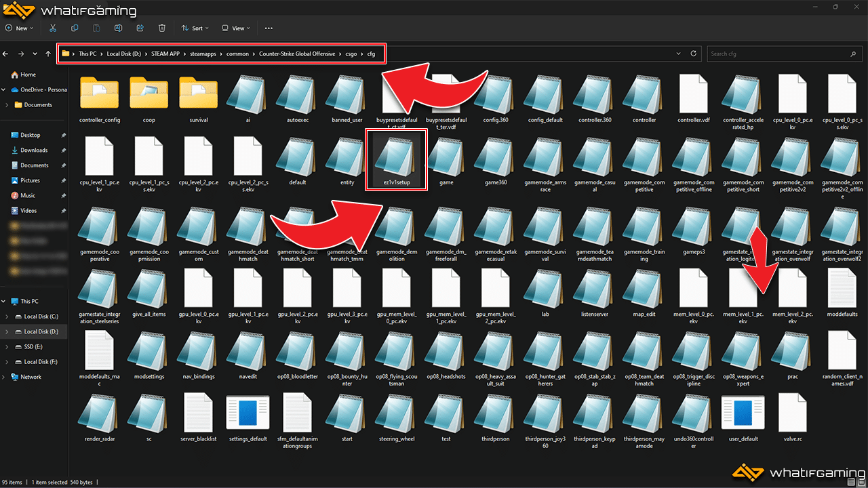Select the config_default file
Viewport: 868px width, 488px height.
[545, 100]
